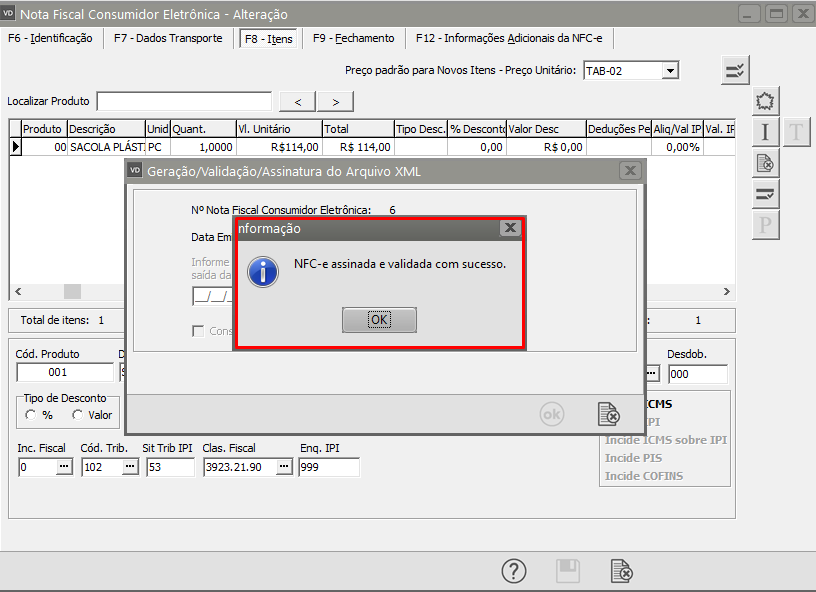Click the next product > button
This screenshot has width=816, height=592.
click(336, 102)
